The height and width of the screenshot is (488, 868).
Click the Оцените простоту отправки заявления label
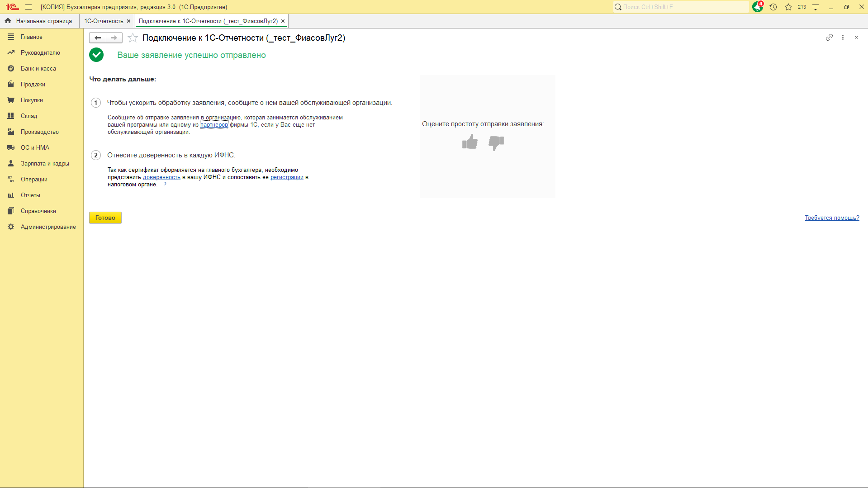[x=483, y=124]
